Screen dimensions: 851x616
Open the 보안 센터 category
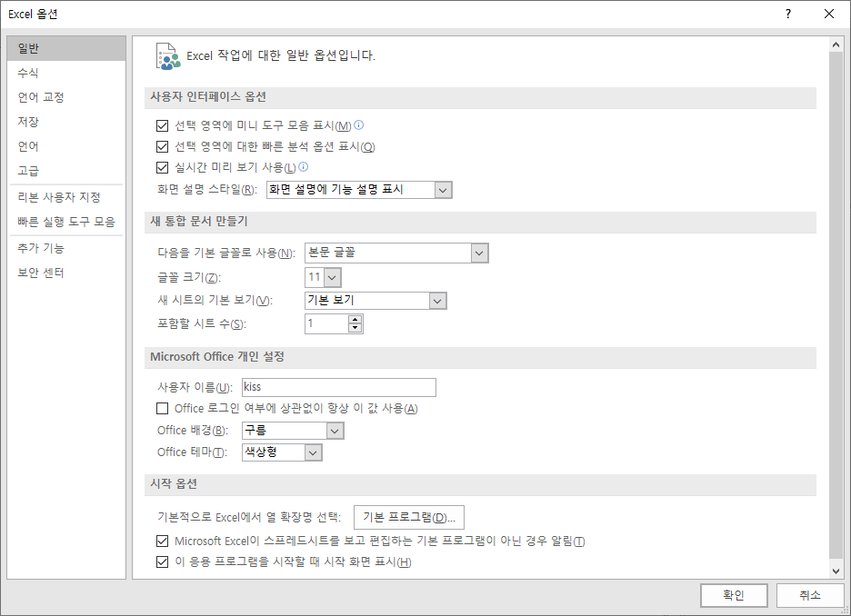(66, 273)
